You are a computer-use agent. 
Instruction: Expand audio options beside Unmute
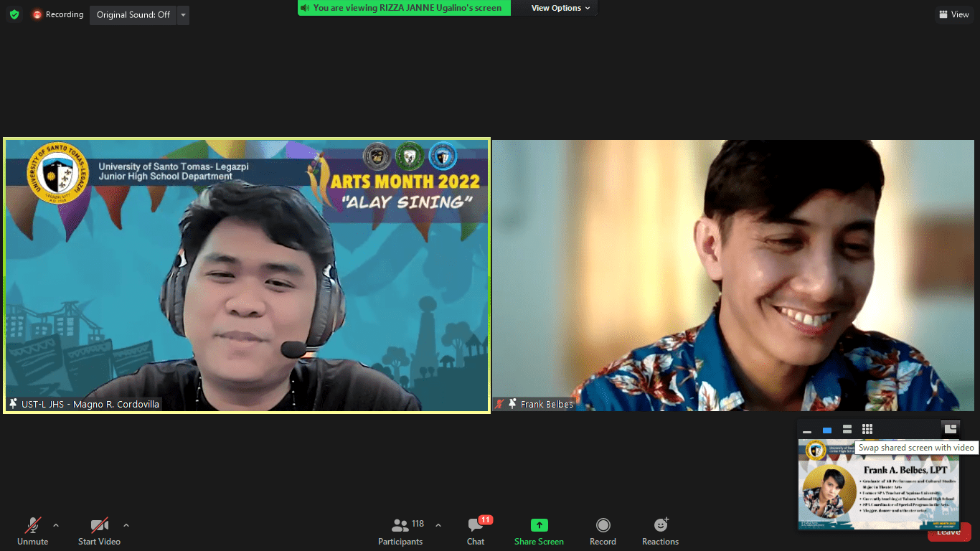click(x=56, y=525)
